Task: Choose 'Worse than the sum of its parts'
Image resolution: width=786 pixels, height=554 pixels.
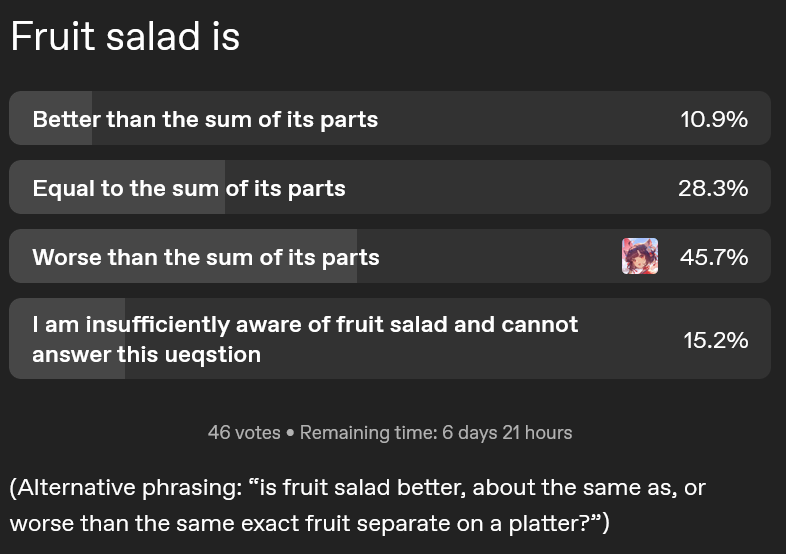Action: pos(389,256)
